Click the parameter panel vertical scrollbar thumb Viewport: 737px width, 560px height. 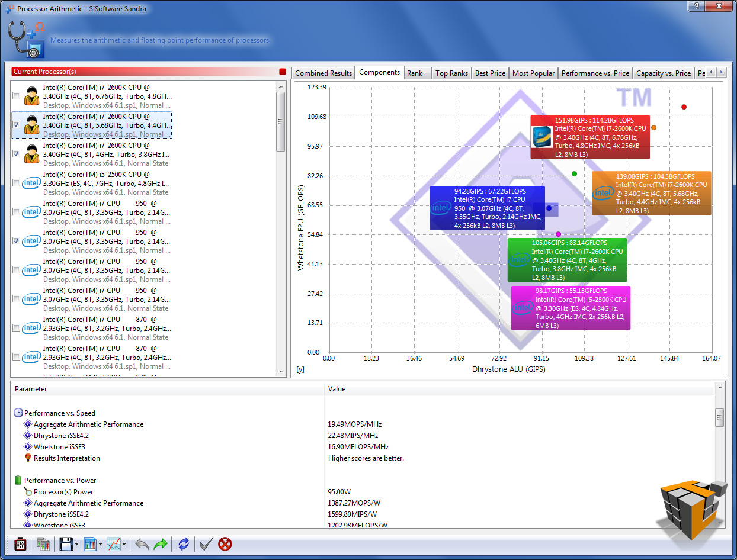coord(720,417)
